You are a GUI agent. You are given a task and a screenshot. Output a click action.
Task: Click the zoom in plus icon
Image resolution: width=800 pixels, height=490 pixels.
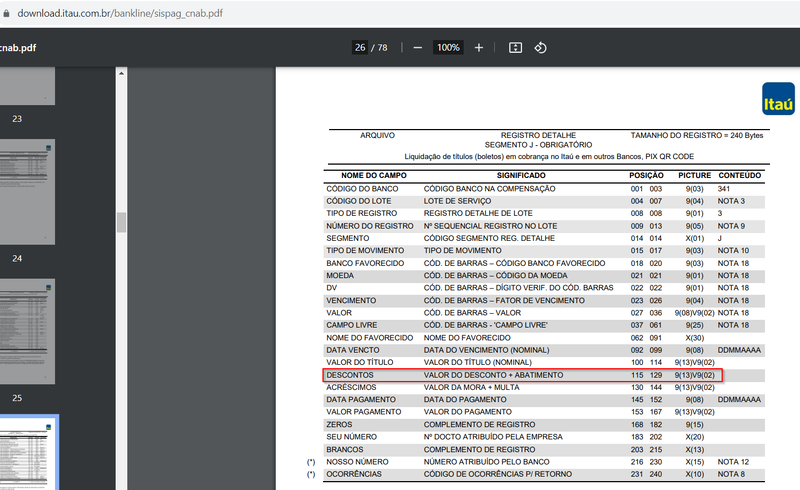[x=479, y=47]
